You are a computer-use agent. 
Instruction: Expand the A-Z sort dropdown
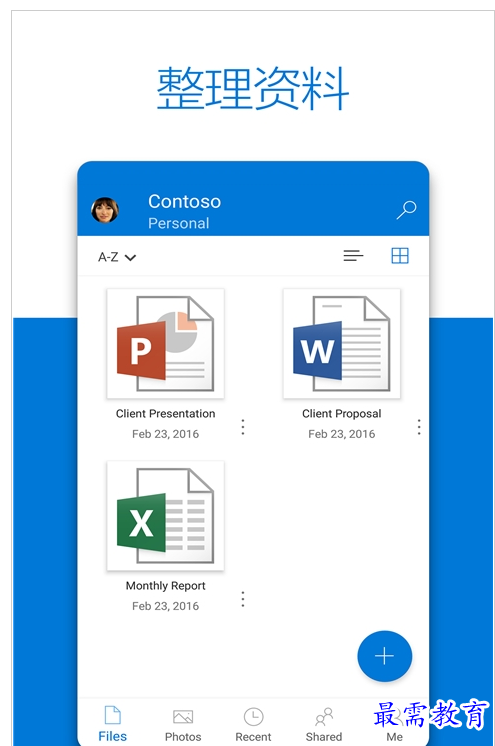(117, 257)
